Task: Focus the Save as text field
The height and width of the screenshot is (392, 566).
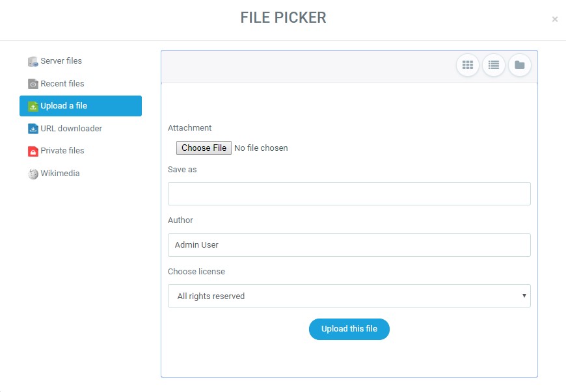Action: coord(349,194)
